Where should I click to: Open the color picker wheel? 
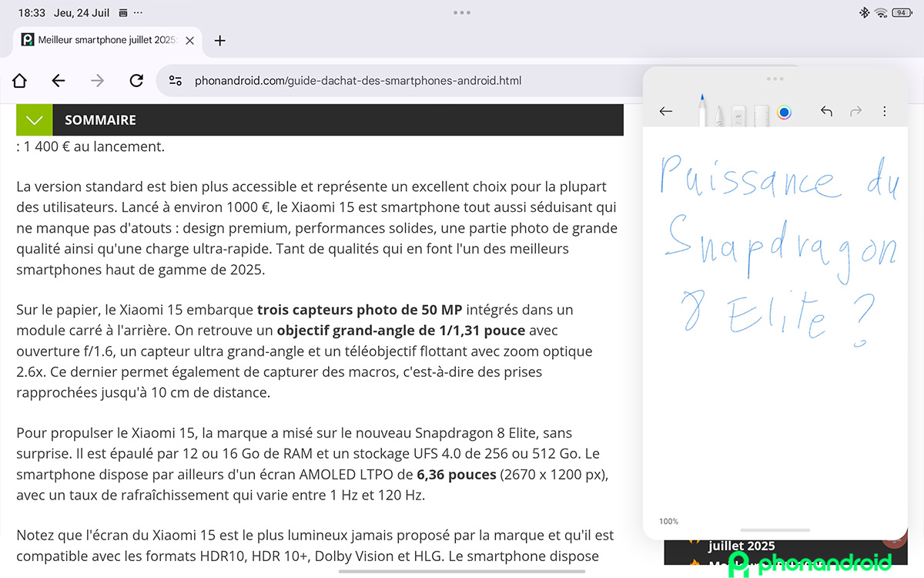click(x=785, y=113)
